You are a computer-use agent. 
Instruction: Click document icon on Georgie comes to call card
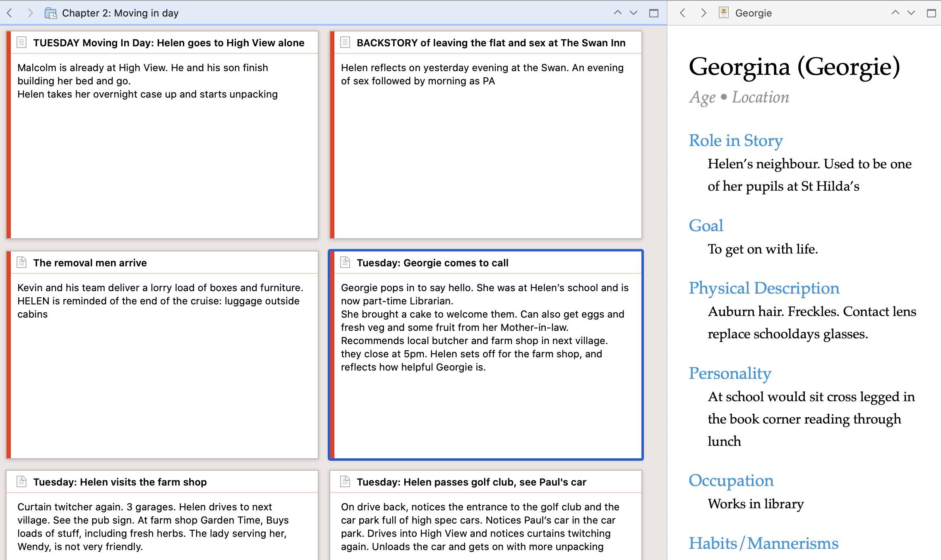(x=345, y=262)
